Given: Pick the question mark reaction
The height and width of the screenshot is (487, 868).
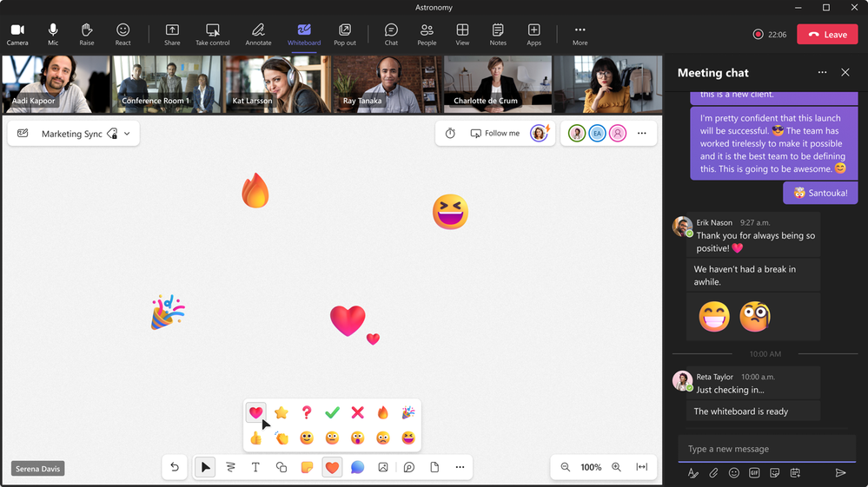Looking at the screenshot, I should (x=307, y=412).
